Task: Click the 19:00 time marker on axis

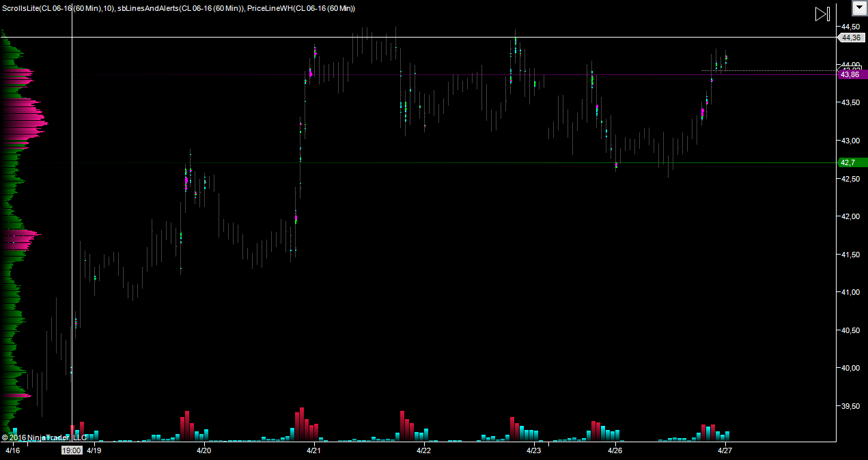Action: 72,450
